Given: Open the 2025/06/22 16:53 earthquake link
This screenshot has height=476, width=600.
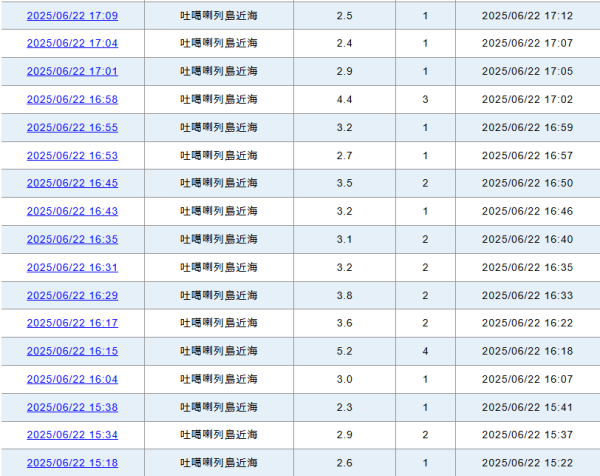Looking at the screenshot, I should 72,156.
